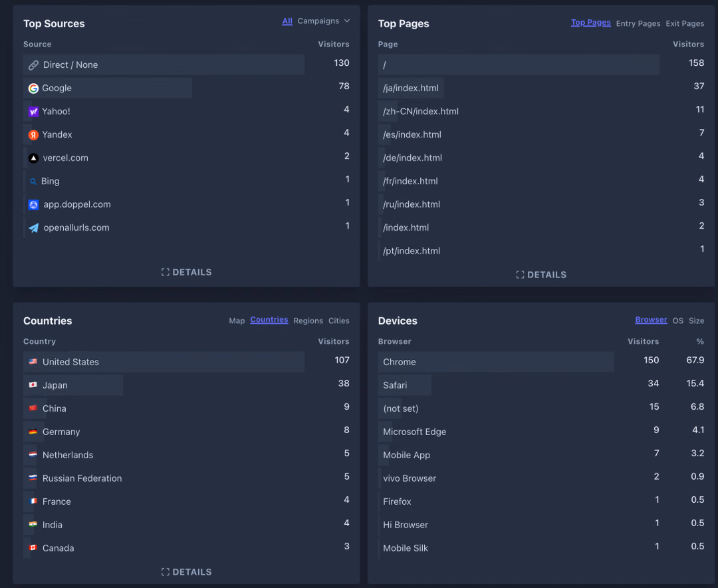718x588 pixels.
Task: Open Details for Top Sources
Action: (186, 272)
